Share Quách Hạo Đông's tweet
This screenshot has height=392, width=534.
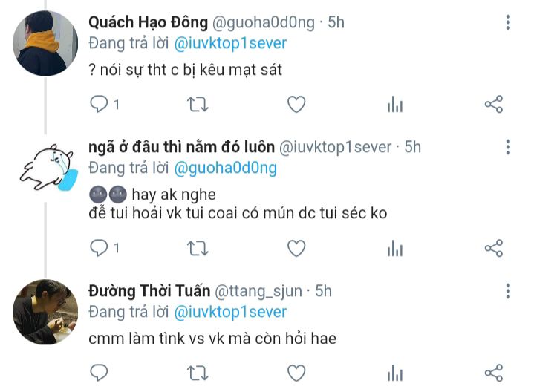coord(494,104)
